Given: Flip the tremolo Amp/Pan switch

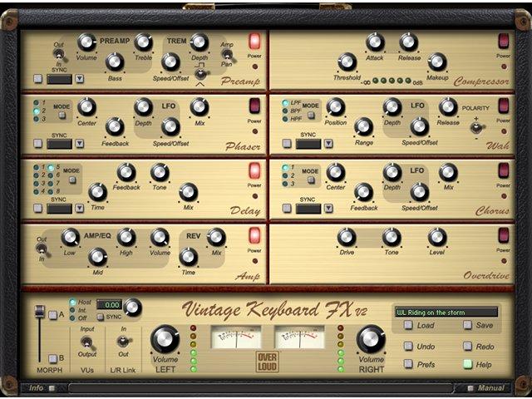Looking at the screenshot, I should [x=227, y=54].
